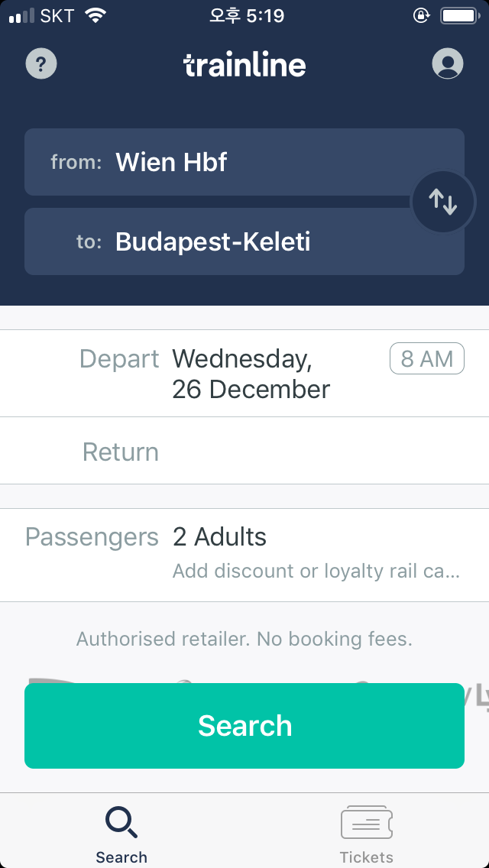This screenshot has height=868, width=489.
Task: Open help via question mark icon
Action: [41, 63]
